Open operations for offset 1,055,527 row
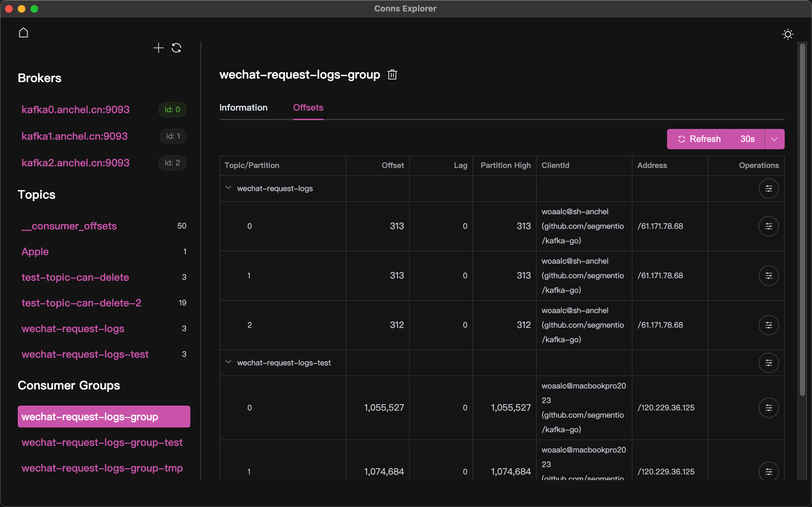The width and height of the screenshot is (812, 507). [768, 408]
